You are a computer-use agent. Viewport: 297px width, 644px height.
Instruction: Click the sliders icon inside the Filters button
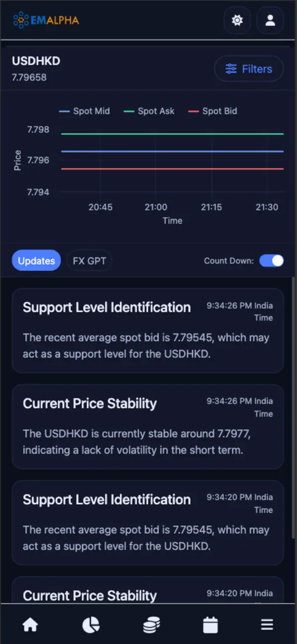coord(231,69)
